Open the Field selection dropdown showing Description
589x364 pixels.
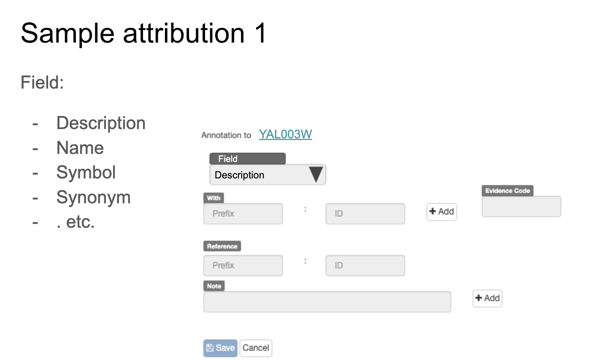(x=267, y=174)
